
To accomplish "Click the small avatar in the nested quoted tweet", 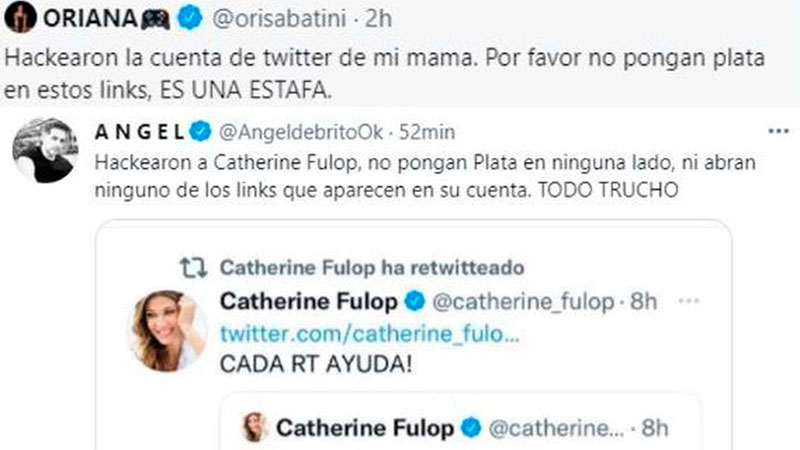I will [x=255, y=428].
